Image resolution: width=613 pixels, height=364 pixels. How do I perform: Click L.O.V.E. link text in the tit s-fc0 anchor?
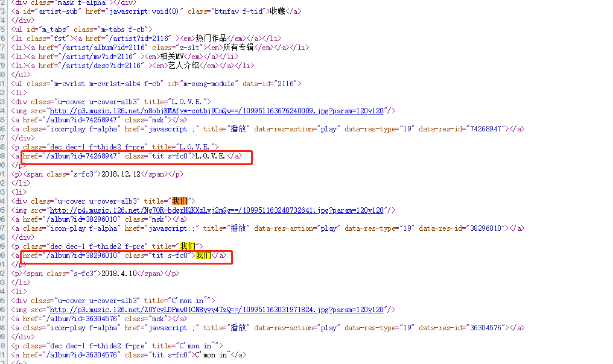pyautogui.click(x=211, y=156)
